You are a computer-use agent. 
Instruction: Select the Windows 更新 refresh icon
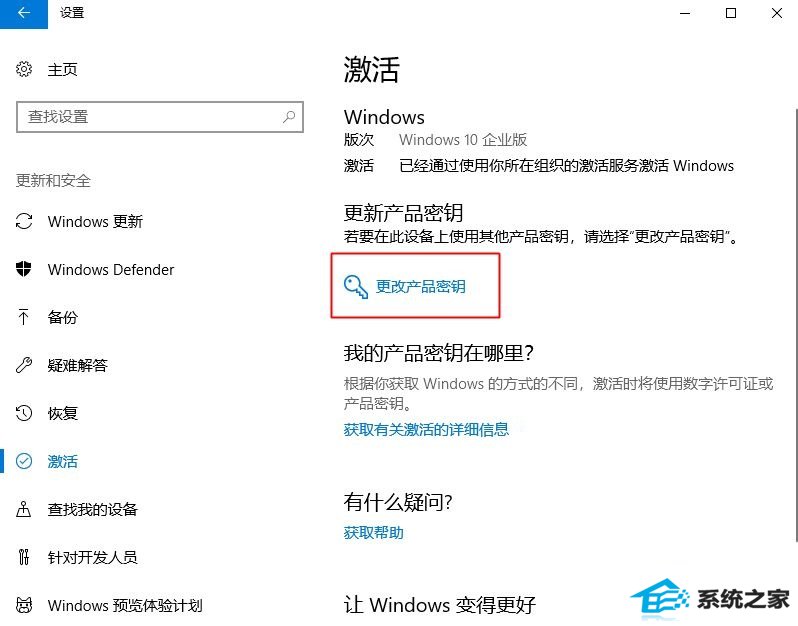[x=24, y=221]
